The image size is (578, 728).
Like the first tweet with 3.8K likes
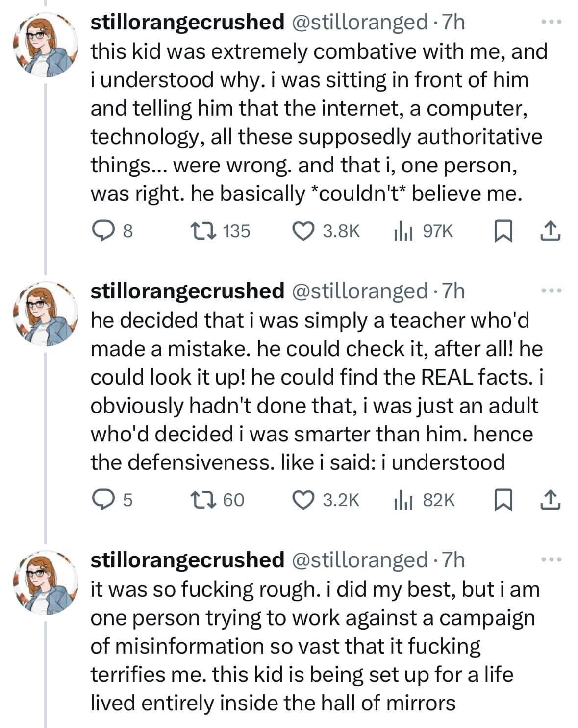308,230
